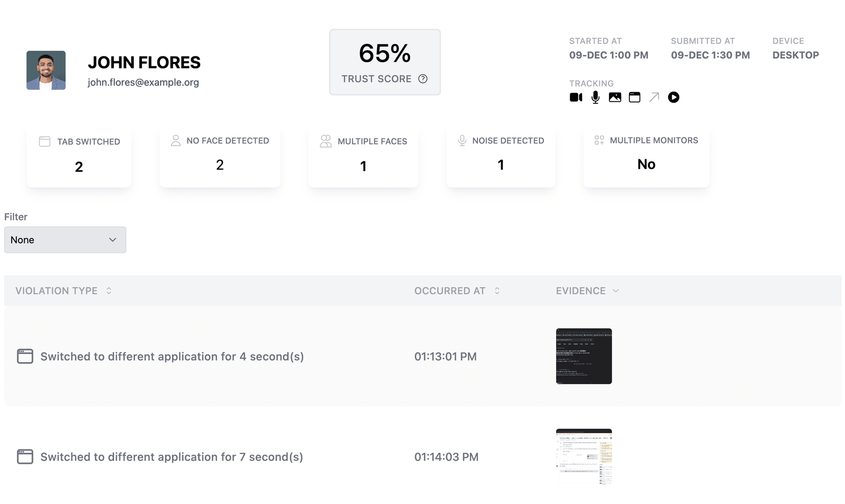Screen dimensions: 845x504
Task: Click the camera video tracking icon
Action: pyautogui.click(x=576, y=97)
